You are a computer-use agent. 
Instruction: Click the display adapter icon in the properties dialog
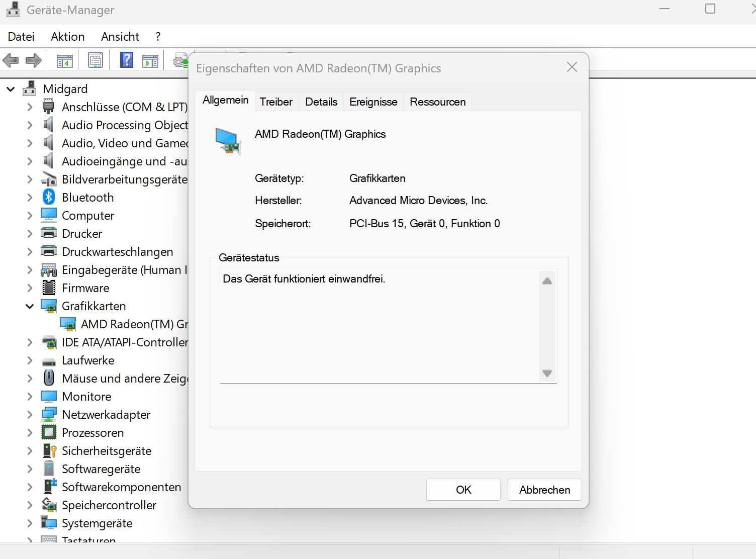coord(228,141)
